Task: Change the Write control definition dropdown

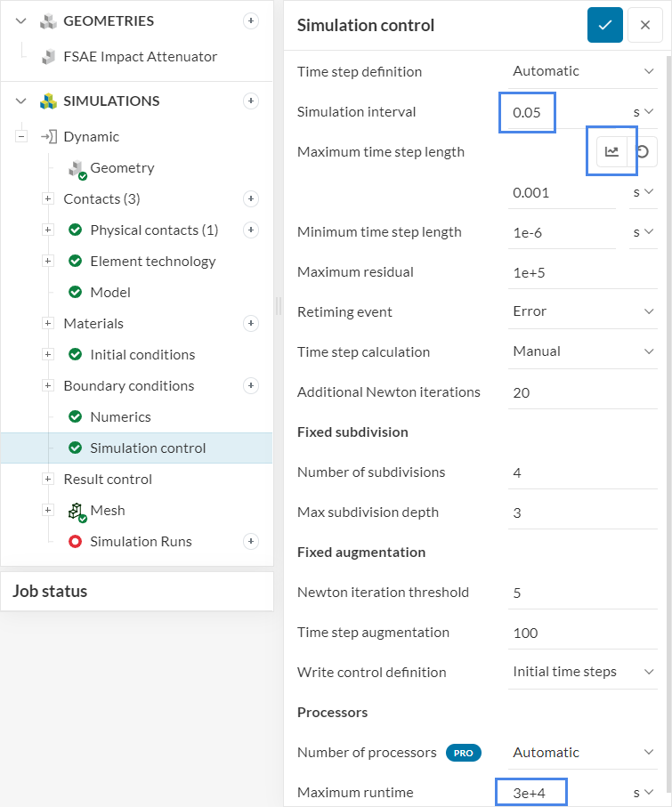Action: tap(582, 672)
